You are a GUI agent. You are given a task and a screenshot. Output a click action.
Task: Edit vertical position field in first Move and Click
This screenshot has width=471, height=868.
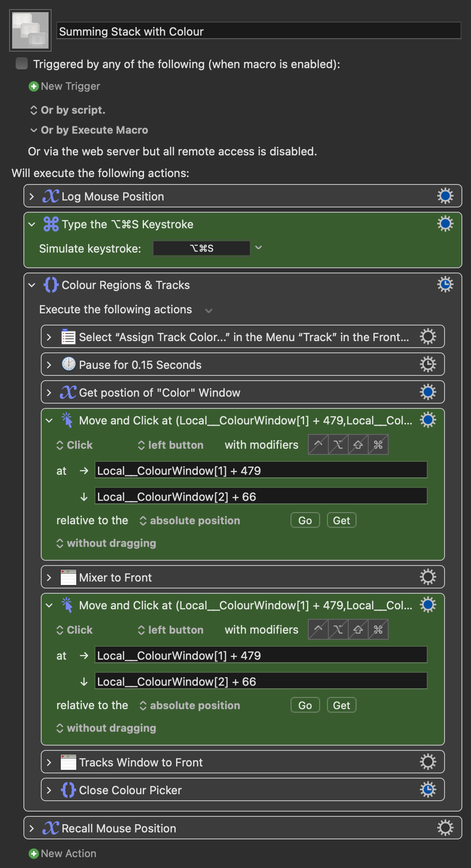(x=261, y=496)
